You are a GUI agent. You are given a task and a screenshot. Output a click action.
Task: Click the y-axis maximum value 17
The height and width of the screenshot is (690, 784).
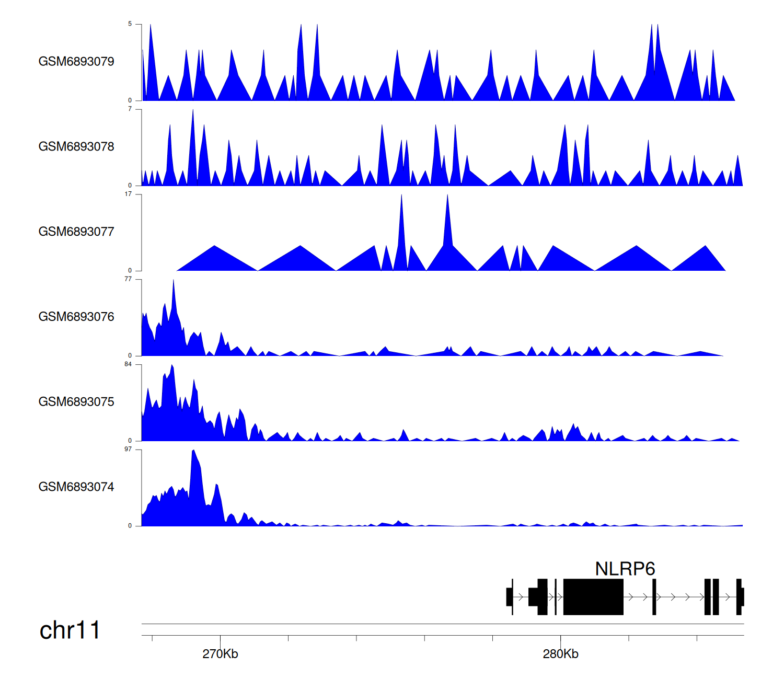click(128, 194)
